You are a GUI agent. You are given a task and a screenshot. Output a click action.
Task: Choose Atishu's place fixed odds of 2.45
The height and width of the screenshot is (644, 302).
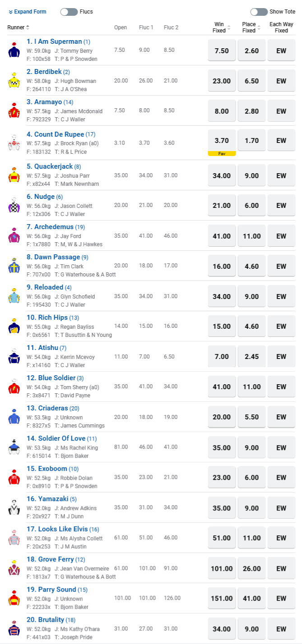(252, 356)
